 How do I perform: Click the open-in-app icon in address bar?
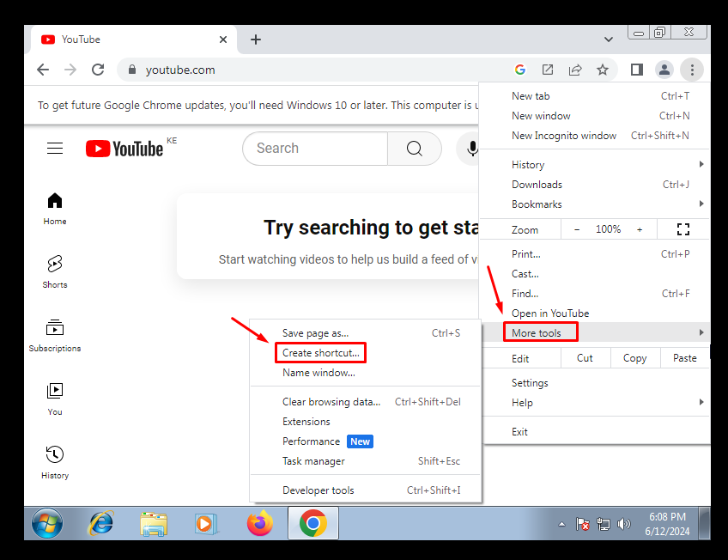pos(548,70)
